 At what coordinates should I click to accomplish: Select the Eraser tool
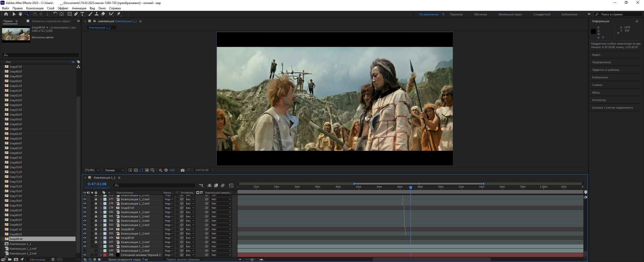coord(103,14)
